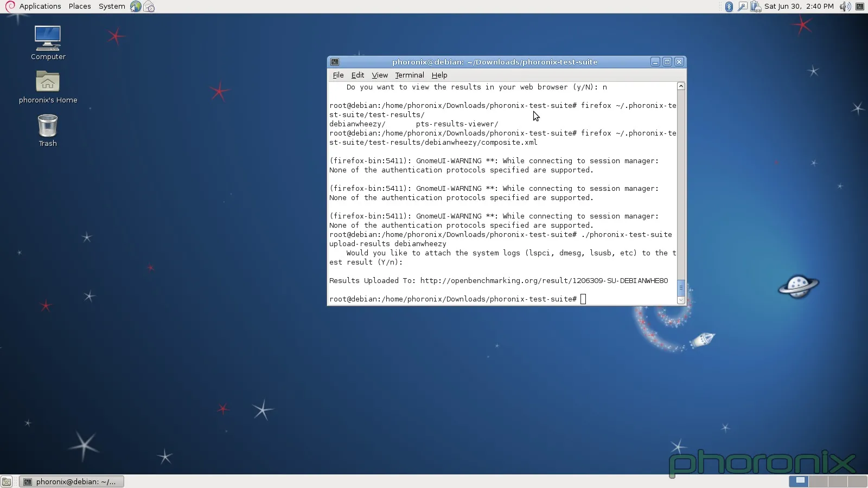Switch to third workspace in pager
868x488 pixels.
pos(838,481)
